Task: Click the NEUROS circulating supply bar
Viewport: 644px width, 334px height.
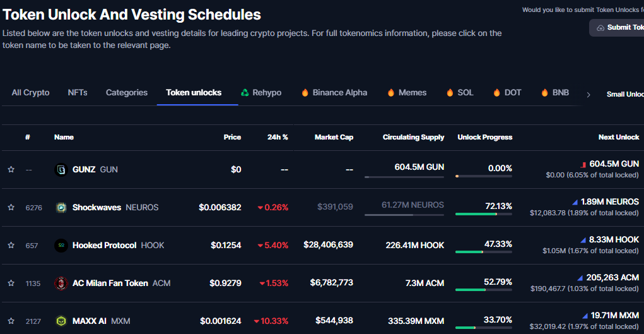Action: [x=404, y=215]
